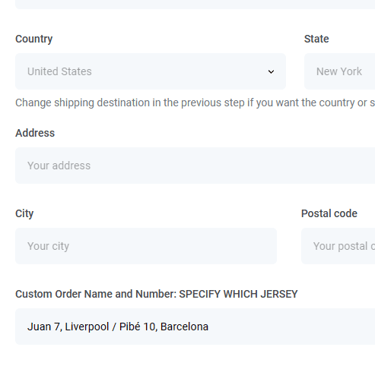Select the 'United States' text in Country
This screenshot has height=366, width=375.
click(x=59, y=71)
